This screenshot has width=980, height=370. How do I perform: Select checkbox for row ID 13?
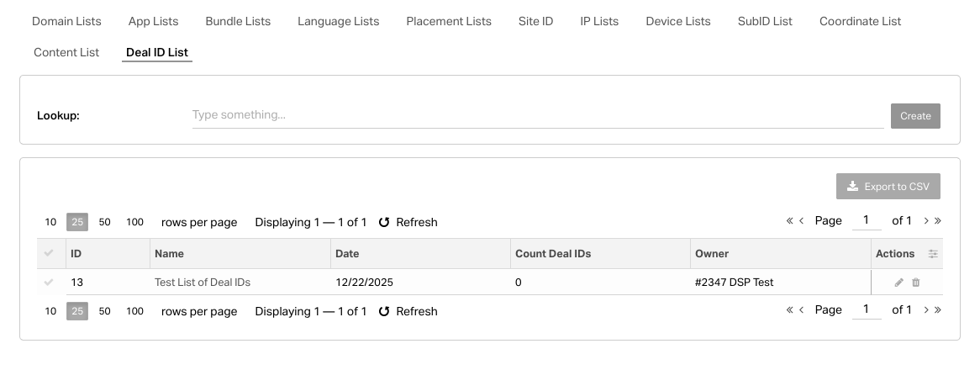click(x=49, y=283)
